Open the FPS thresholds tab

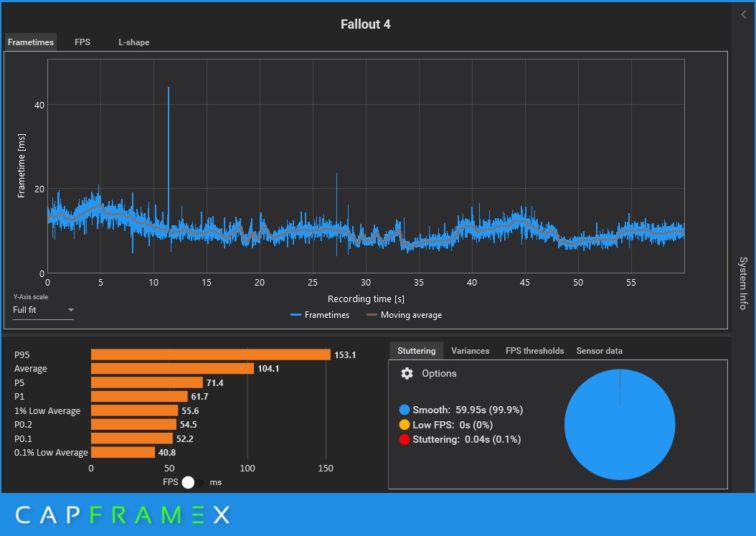534,351
